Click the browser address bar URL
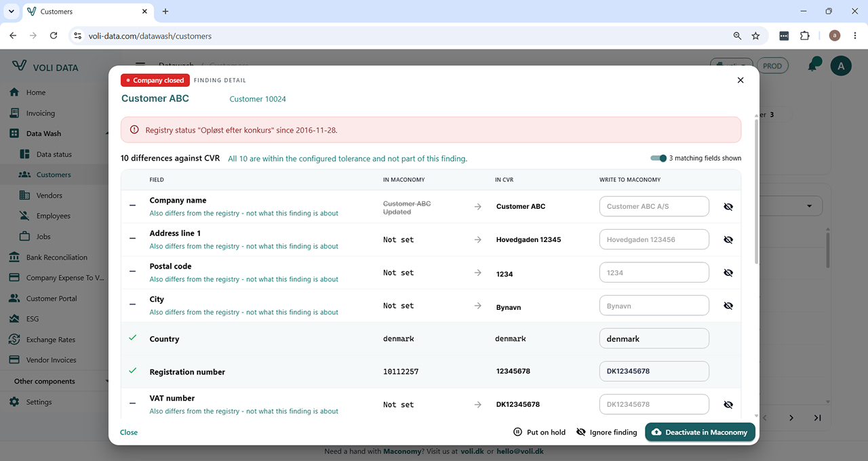The image size is (868, 461). 150,36
